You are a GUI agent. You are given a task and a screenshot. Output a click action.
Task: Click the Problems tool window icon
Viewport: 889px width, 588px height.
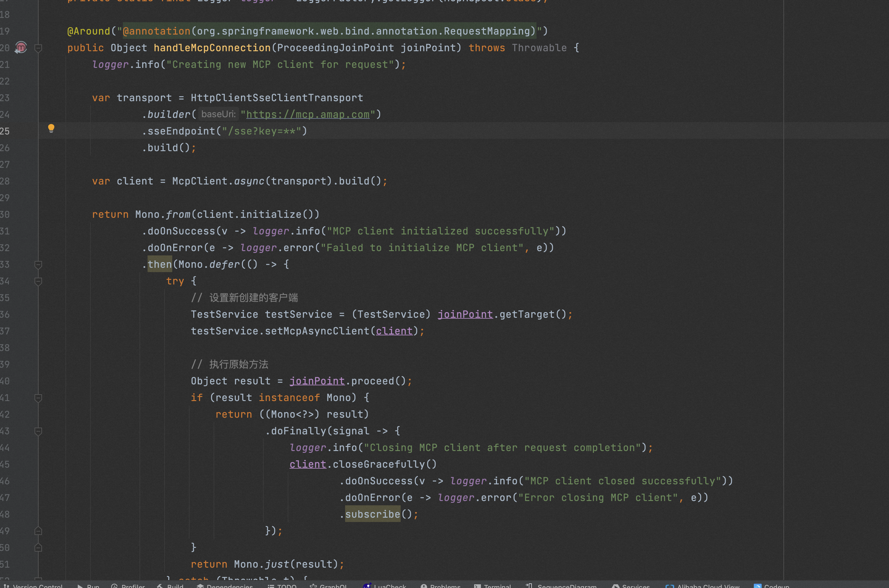click(x=424, y=586)
